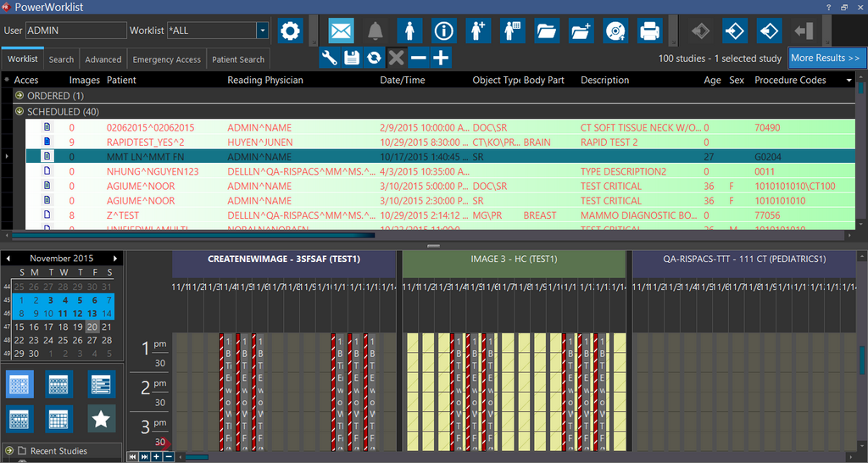Open the Patient Search tab
868x463 pixels.
point(238,59)
